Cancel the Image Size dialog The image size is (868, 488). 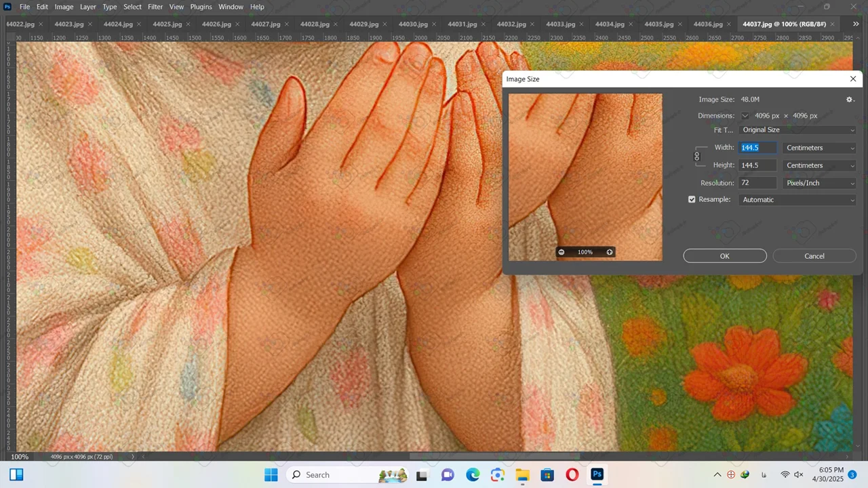(814, 256)
